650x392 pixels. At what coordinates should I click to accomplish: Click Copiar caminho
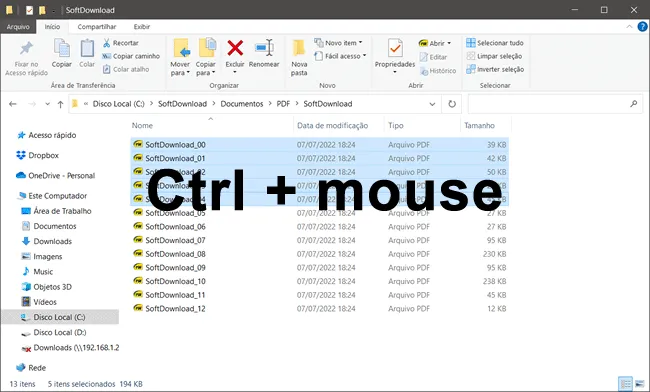click(131, 56)
